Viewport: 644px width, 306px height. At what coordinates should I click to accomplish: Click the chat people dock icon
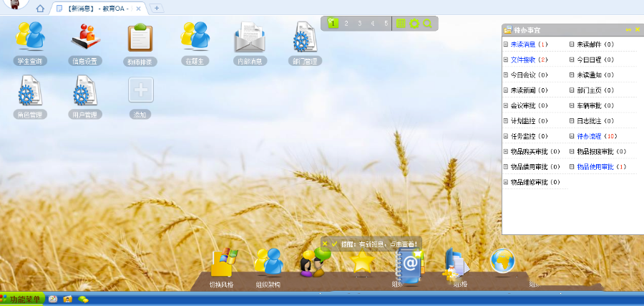coord(316,262)
